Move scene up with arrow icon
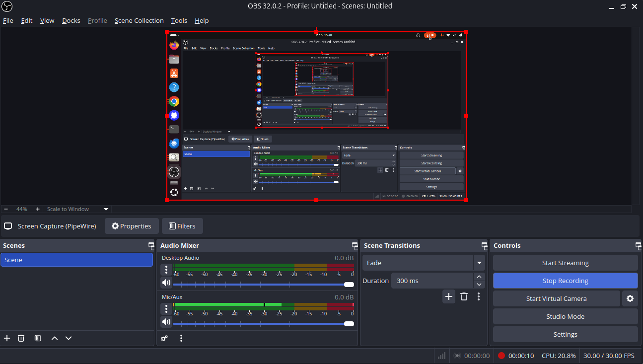 55,338
